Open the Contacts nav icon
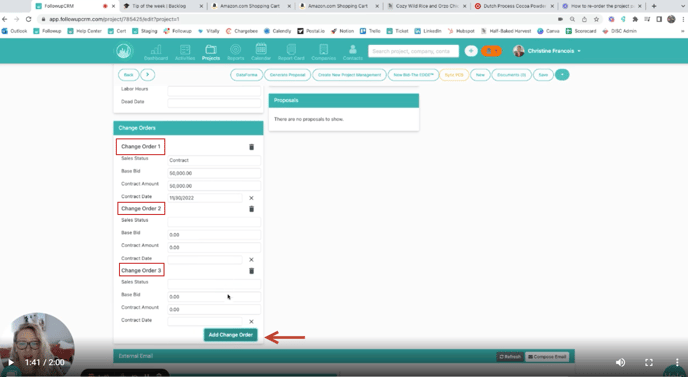Image resolution: width=688 pixels, height=377 pixels. (x=353, y=52)
